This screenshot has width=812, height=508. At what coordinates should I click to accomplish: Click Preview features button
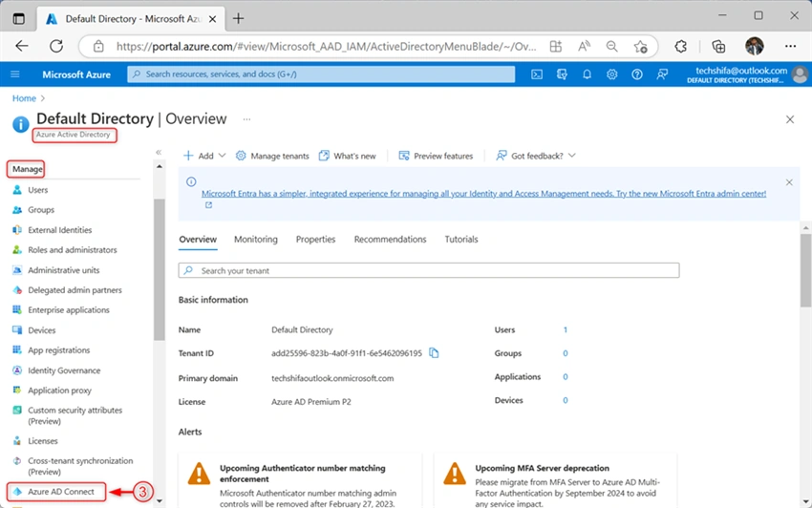coord(436,156)
